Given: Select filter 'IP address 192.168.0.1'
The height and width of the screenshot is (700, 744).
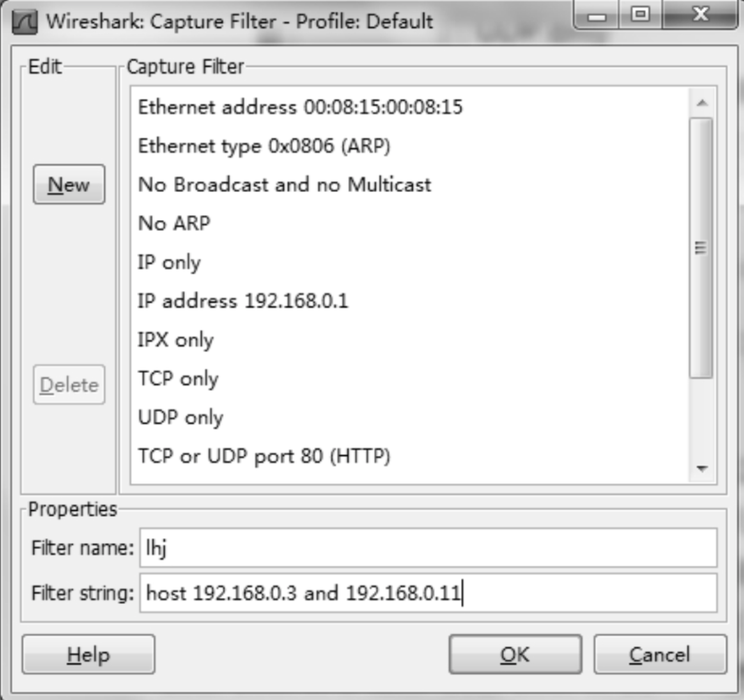Looking at the screenshot, I should (409, 301).
